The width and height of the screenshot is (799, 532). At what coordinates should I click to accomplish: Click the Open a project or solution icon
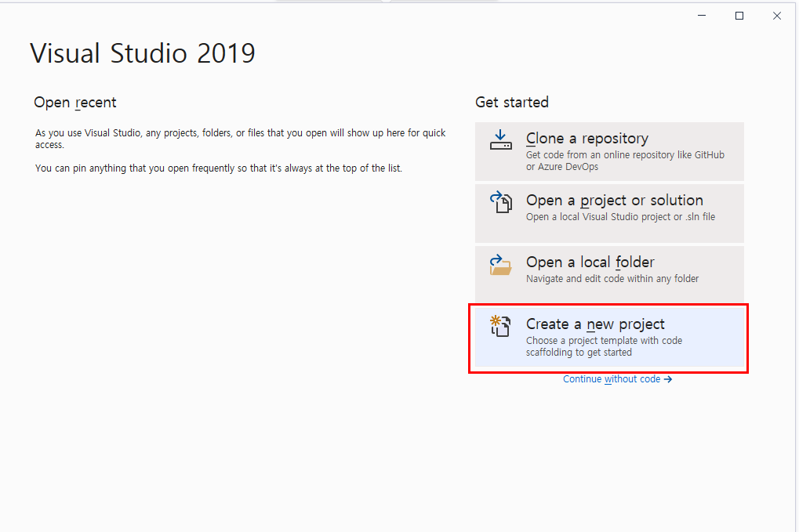(x=500, y=201)
